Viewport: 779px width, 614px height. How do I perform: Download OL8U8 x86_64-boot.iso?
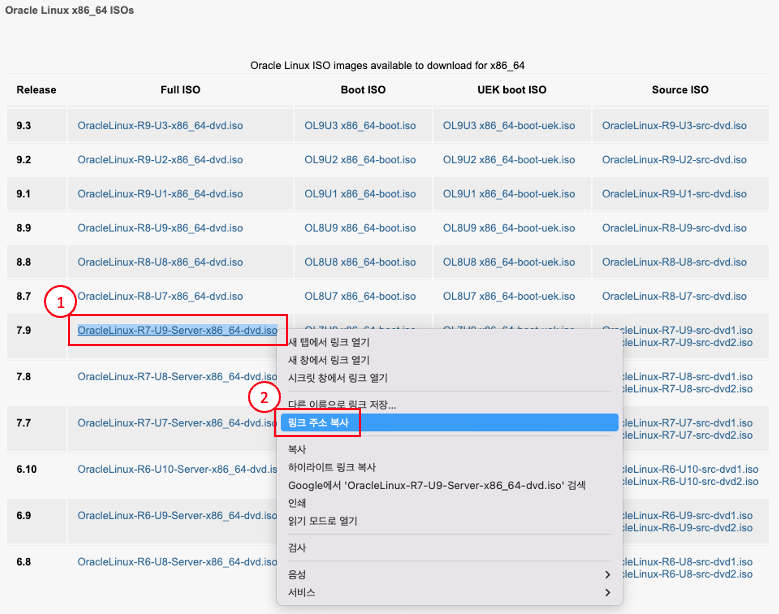tap(360, 262)
